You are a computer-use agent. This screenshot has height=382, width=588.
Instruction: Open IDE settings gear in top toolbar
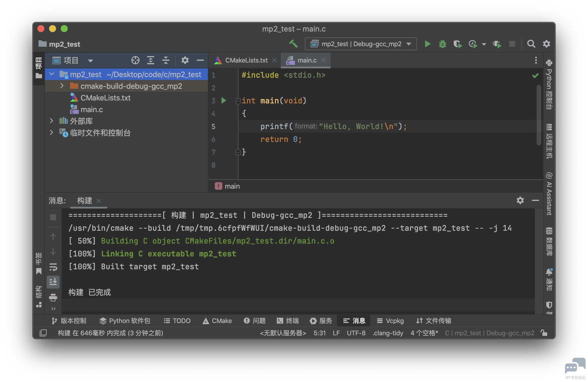[x=547, y=44]
